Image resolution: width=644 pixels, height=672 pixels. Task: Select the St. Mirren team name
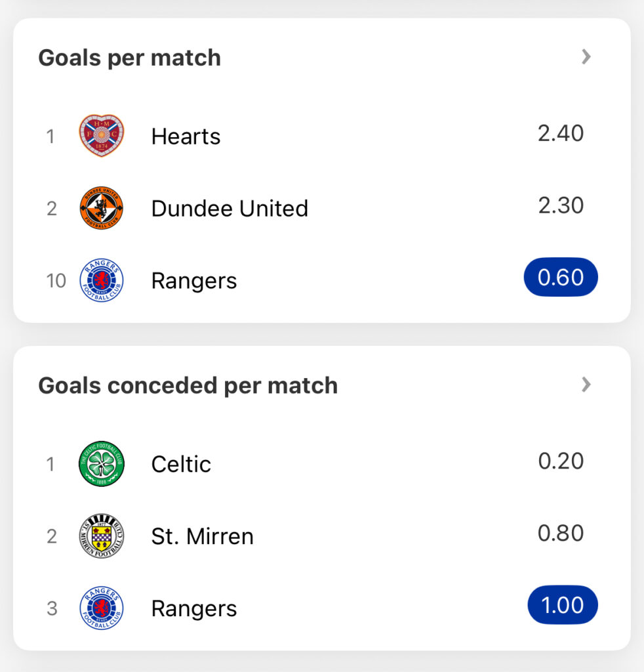pos(203,537)
